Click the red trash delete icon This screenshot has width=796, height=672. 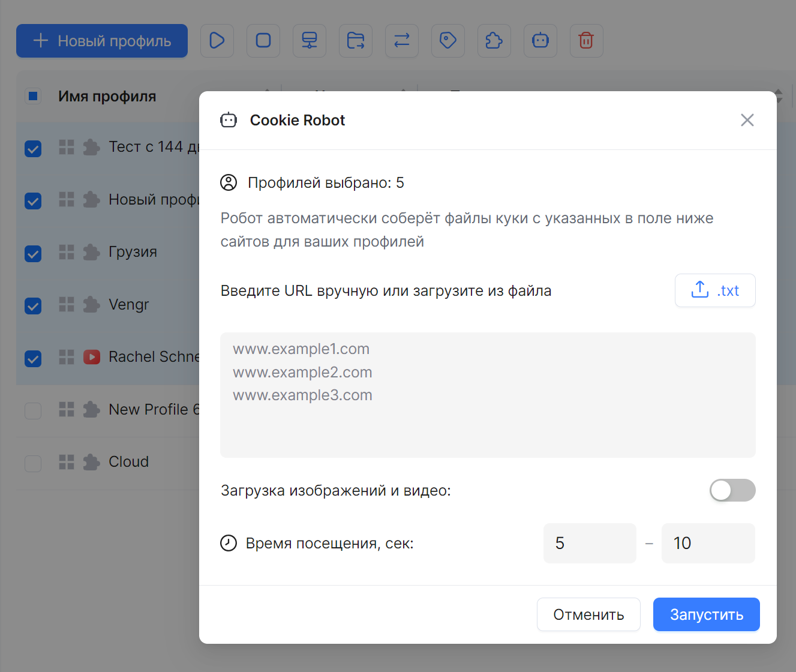click(x=586, y=41)
